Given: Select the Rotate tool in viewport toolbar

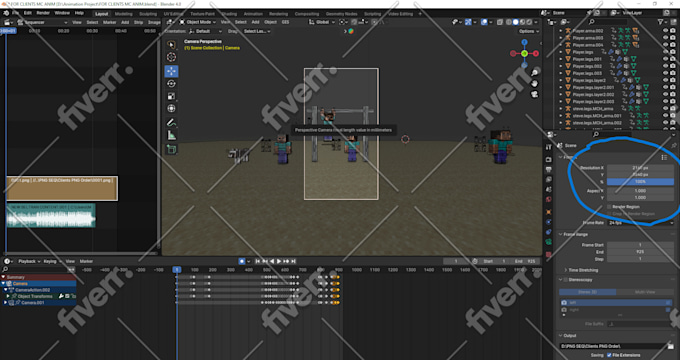Looking at the screenshot, I should (171, 84).
